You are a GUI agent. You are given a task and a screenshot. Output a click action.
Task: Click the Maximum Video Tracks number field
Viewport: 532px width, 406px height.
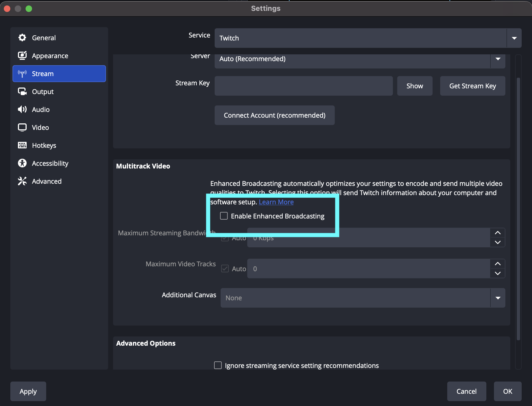pos(369,269)
